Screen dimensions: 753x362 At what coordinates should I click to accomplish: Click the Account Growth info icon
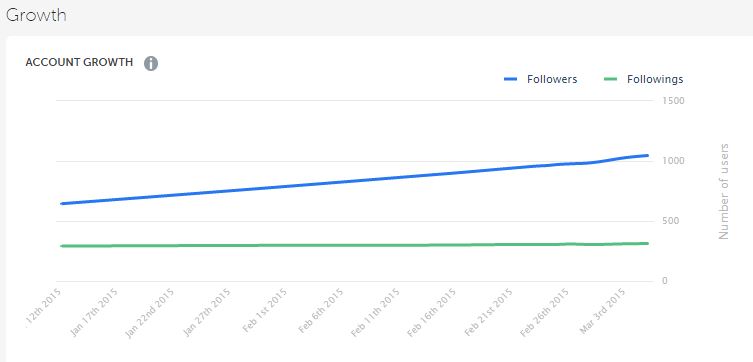(x=151, y=63)
